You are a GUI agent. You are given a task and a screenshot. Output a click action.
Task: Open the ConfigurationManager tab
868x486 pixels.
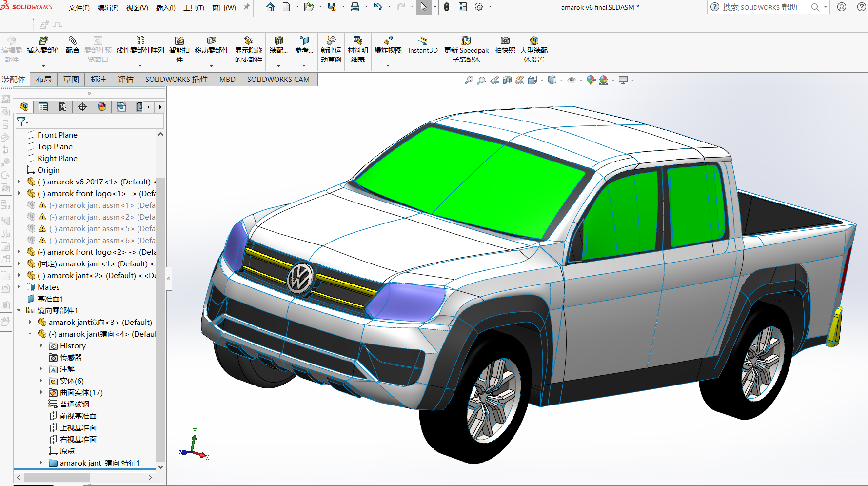point(63,107)
